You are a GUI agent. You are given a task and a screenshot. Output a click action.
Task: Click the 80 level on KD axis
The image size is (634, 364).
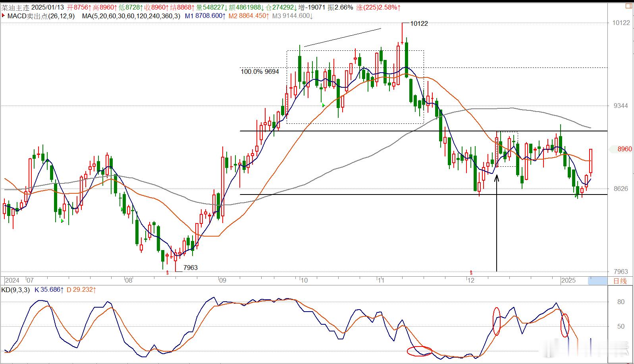pyautogui.click(x=621, y=302)
